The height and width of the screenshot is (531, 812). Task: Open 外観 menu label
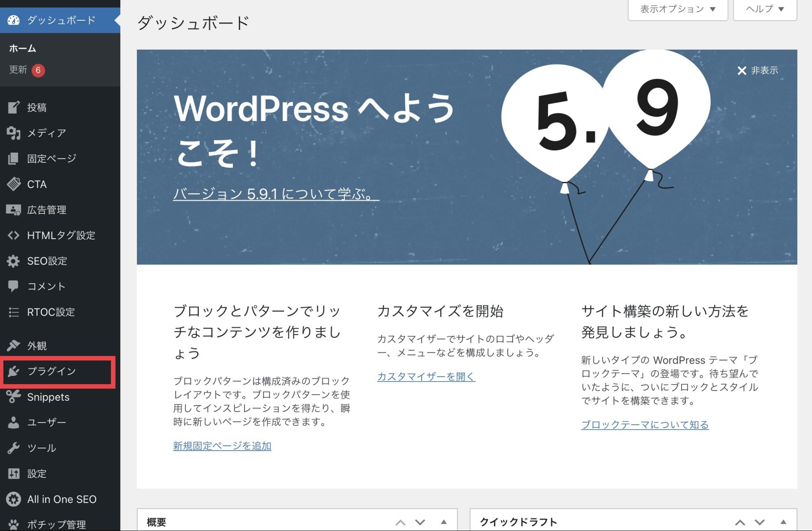click(37, 345)
